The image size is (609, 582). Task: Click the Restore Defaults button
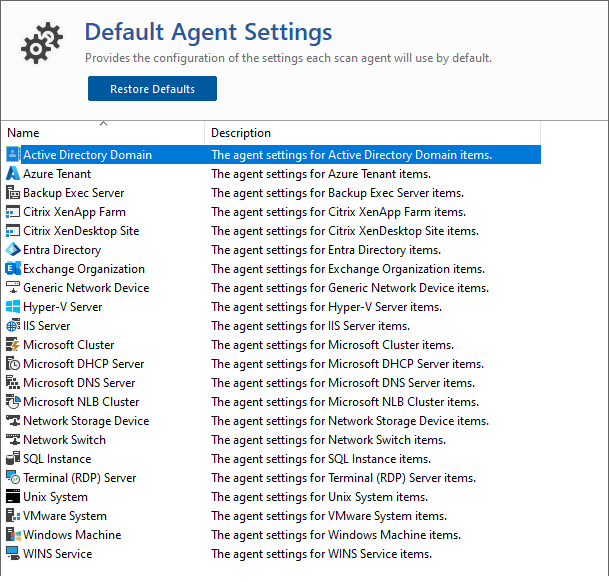(152, 89)
